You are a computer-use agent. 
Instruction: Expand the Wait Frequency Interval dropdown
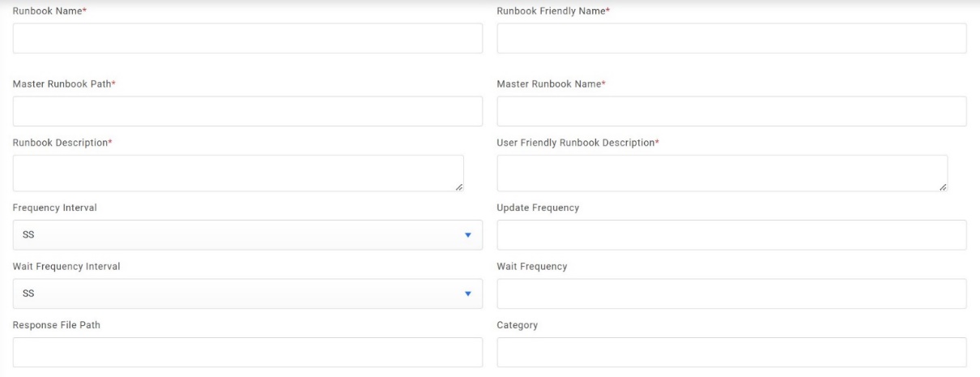[247, 293]
